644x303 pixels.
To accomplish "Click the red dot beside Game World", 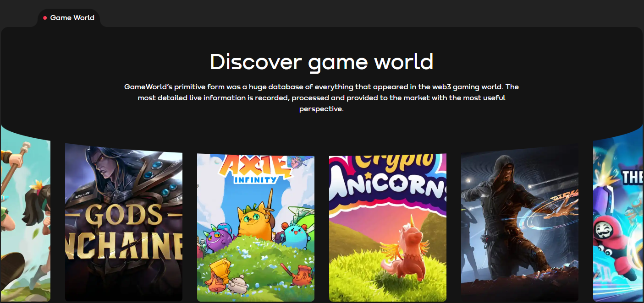I will (45, 18).
